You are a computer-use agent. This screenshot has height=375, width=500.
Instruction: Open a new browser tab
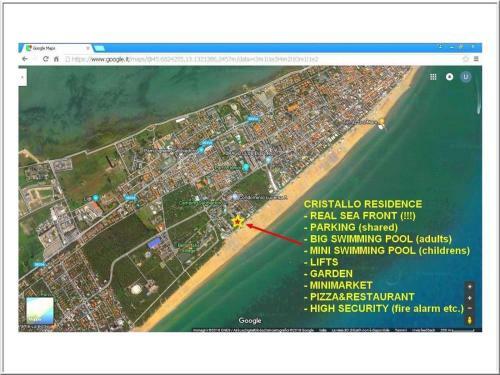pos(99,48)
